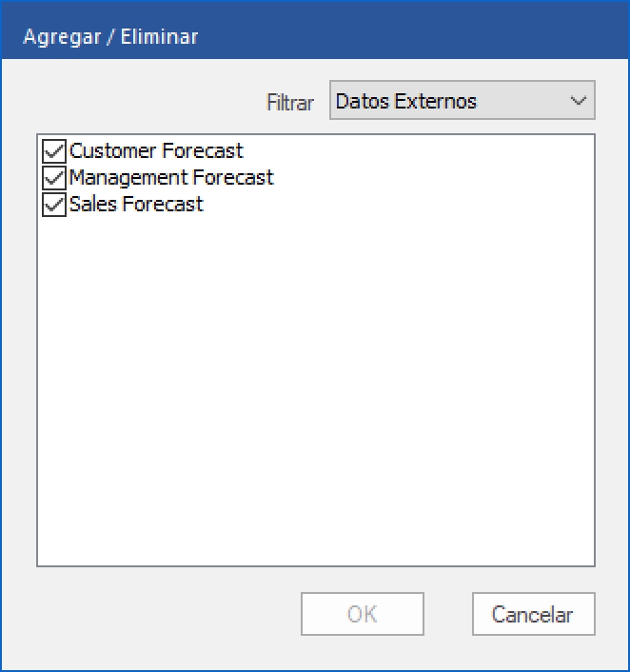The width and height of the screenshot is (630, 672).
Task: Open the Filtrar dropdown via its chevron
Action: [577, 101]
